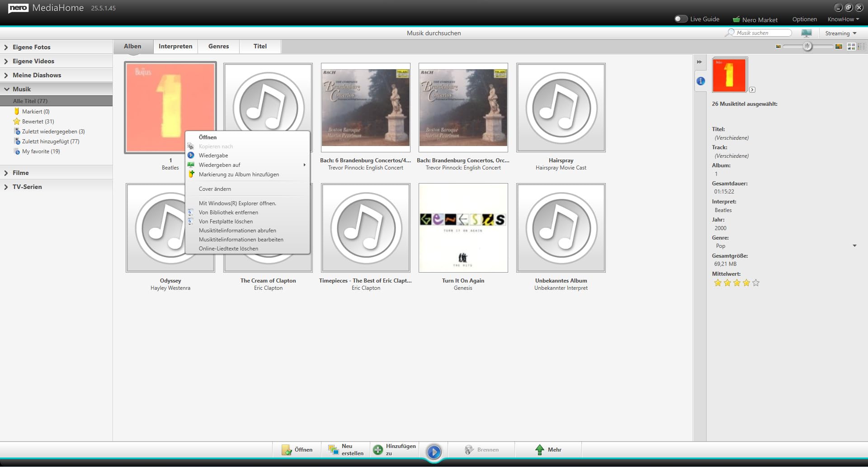The height and width of the screenshot is (467, 868).
Task: Click the Hinzufügen zu plus icon
Action: point(378,450)
